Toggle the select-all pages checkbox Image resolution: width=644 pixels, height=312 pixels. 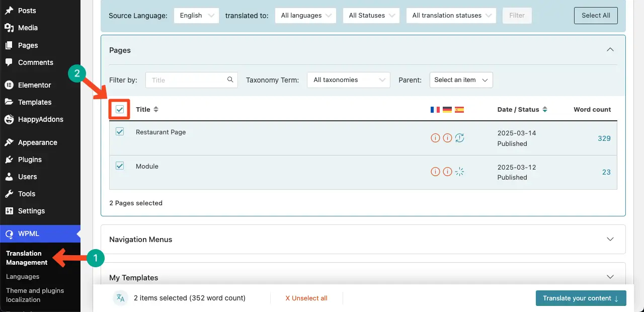[120, 109]
